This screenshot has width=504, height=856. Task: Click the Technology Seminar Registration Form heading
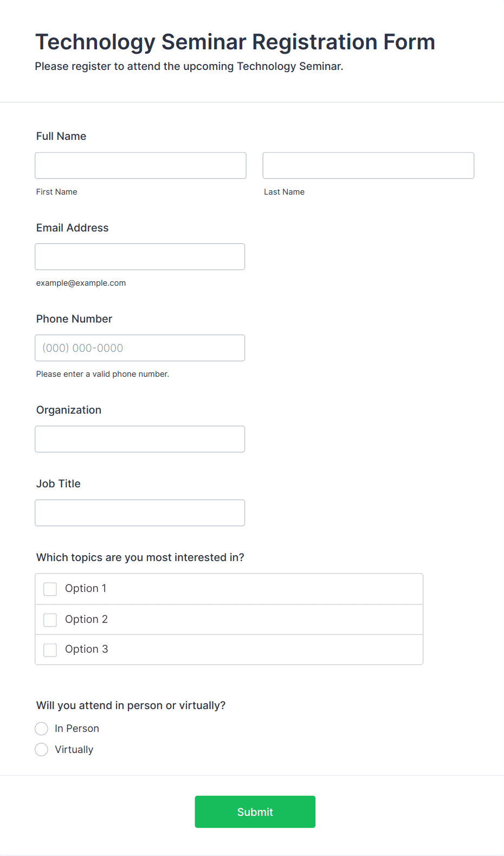[x=235, y=42]
